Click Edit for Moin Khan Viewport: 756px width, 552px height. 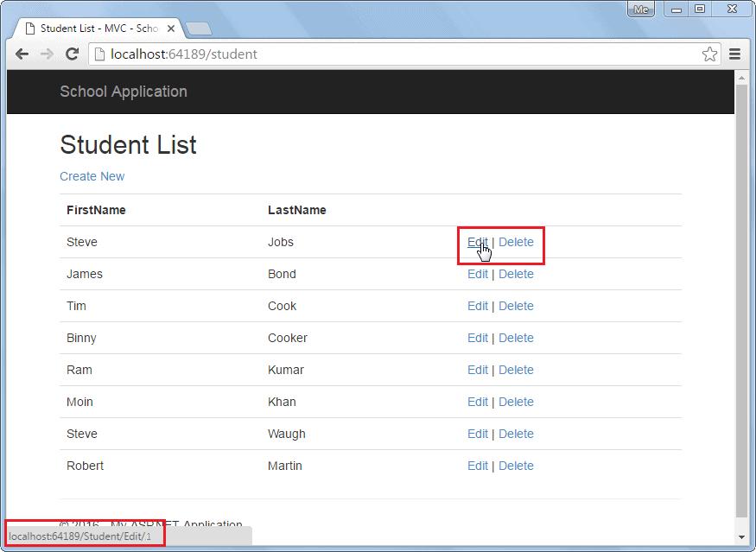point(478,402)
